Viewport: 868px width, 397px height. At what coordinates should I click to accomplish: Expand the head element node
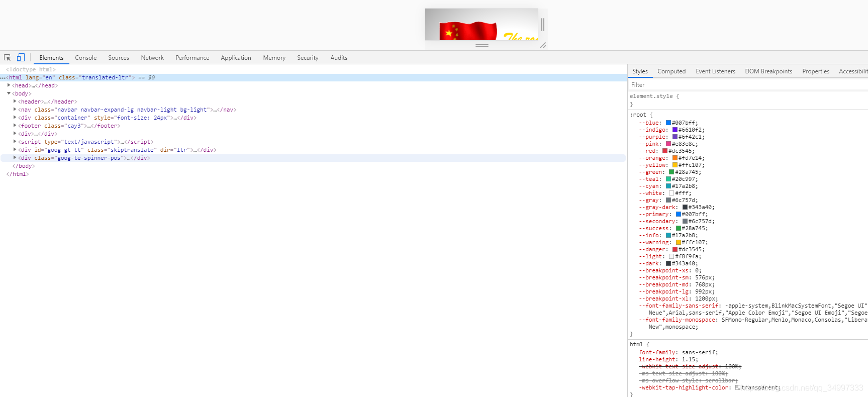coord(9,85)
